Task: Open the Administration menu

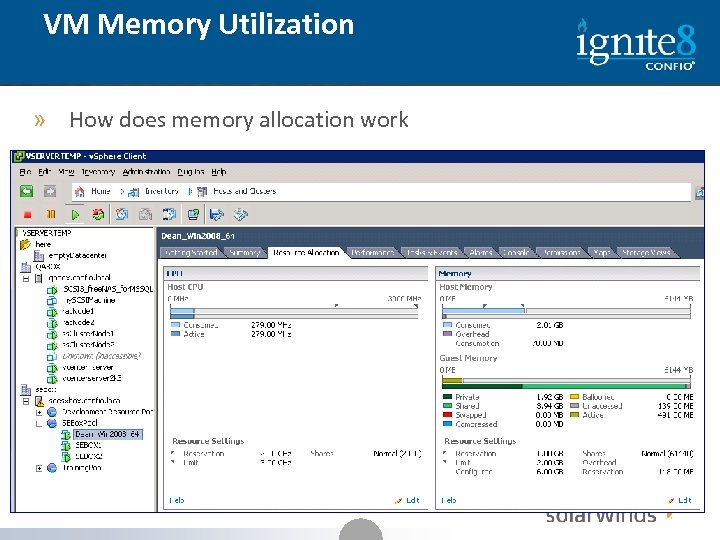Action: (146, 172)
